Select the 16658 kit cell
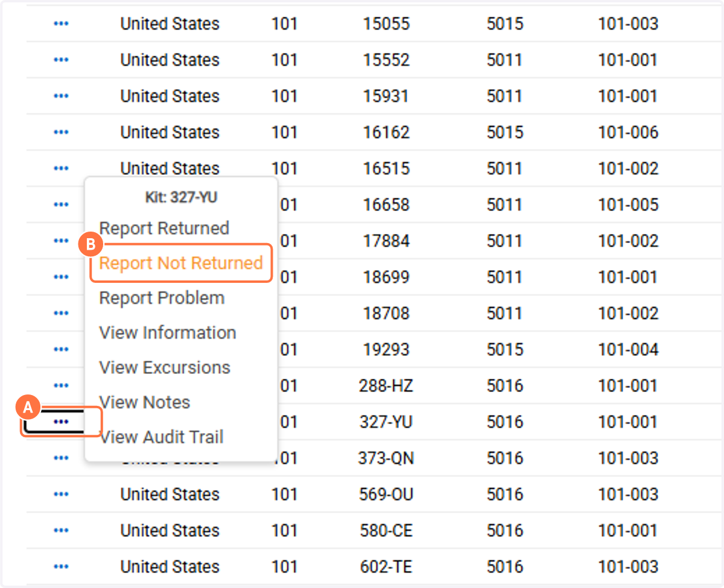This screenshot has width=724, height=588. pyautogui.click(x=386, y=205)
